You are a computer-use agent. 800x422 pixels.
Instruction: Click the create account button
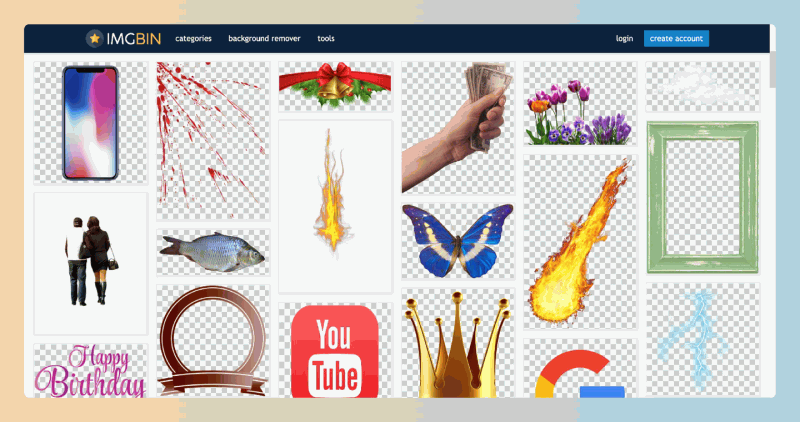coord(676,38)
